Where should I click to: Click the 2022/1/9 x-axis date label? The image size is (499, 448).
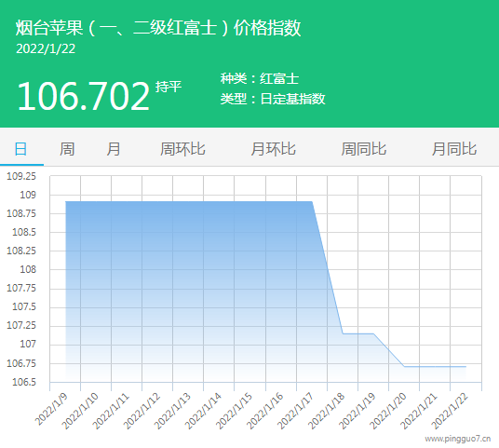[51, 409]
